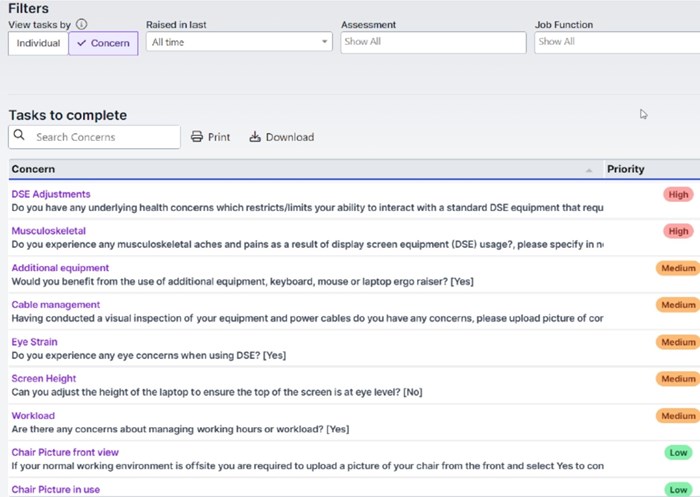Click the text about uploading a chair picture from the front

click(307, 466)
